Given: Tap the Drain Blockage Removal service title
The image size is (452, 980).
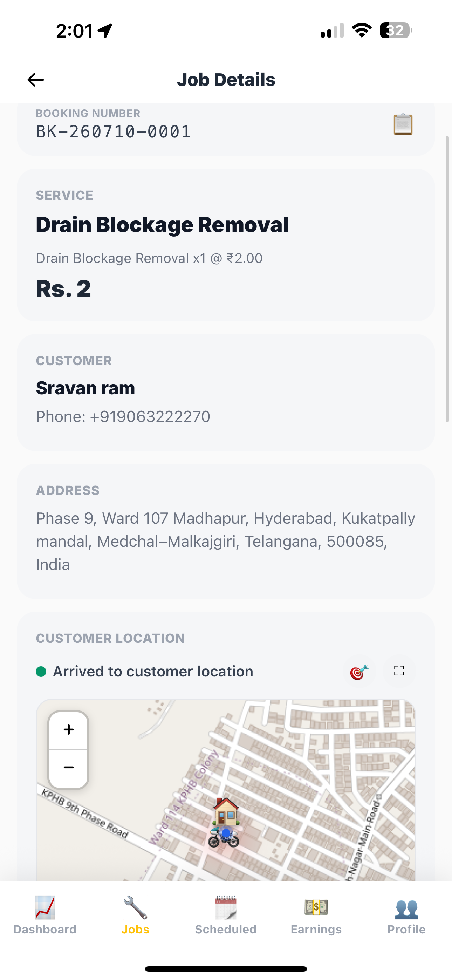Looking at the screenshot, I should point(163,224).
